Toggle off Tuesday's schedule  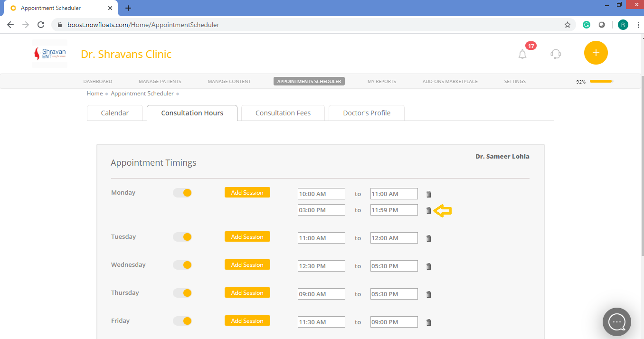[x=182, y=236]
